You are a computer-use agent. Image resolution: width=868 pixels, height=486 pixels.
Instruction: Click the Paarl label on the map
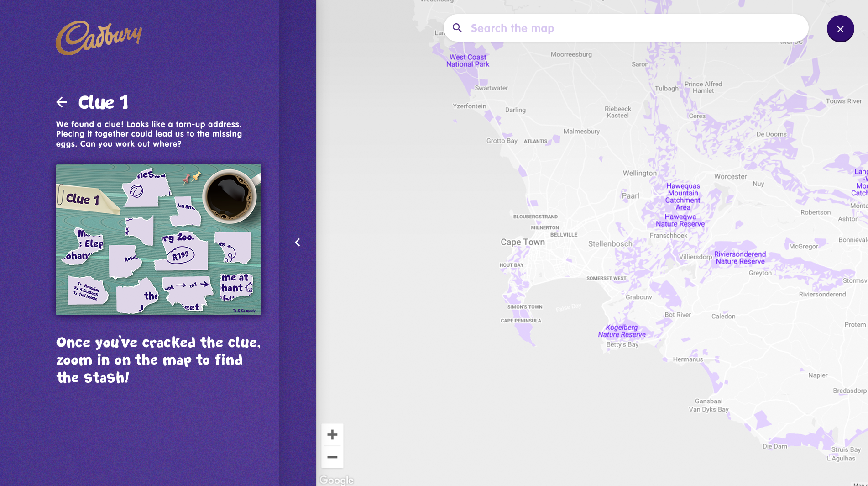[x=630, y=196]
